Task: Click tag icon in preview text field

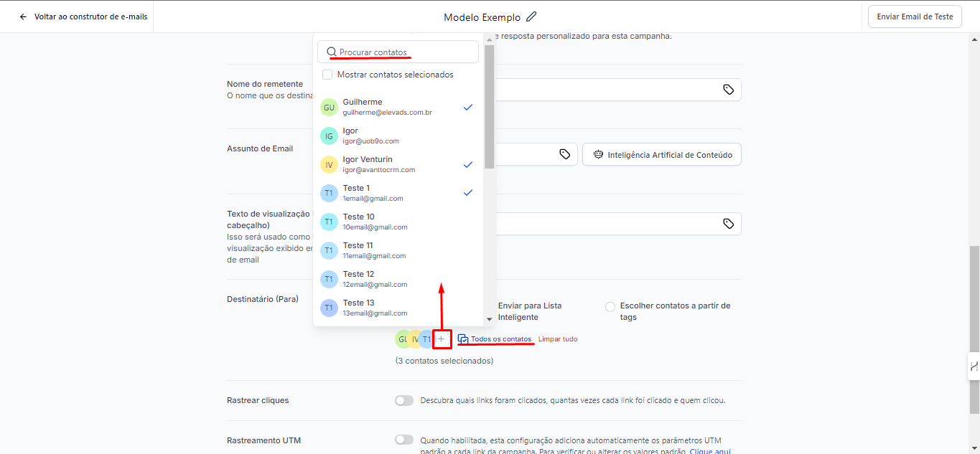Action: (x=728, y=224)
